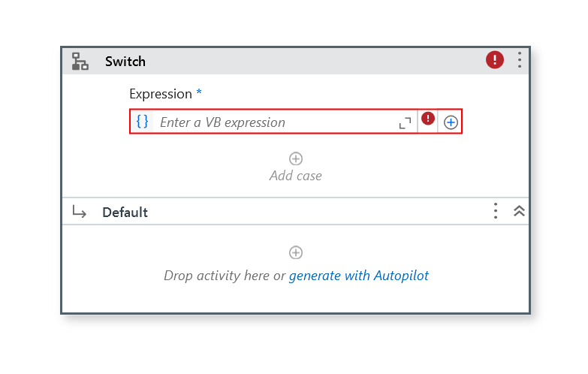Click the Switch title text
The height and width of the screenshot is (374, 588).
[x=125, y=61]
